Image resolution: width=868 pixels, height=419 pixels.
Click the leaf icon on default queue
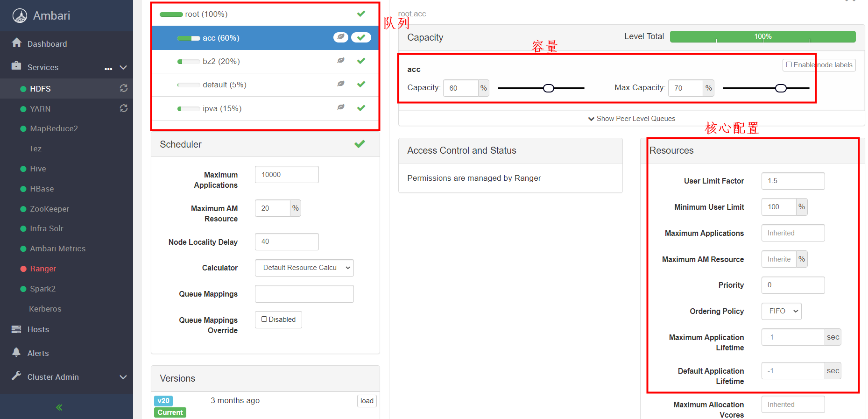341,84
